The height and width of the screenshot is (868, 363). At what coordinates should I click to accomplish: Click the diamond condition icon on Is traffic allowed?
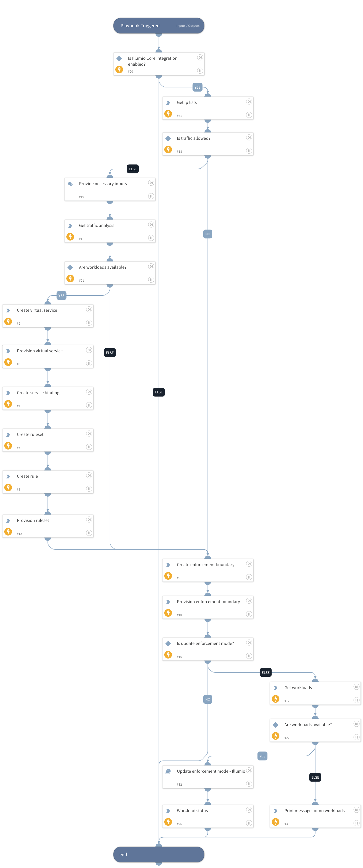[x=168, y=139]
